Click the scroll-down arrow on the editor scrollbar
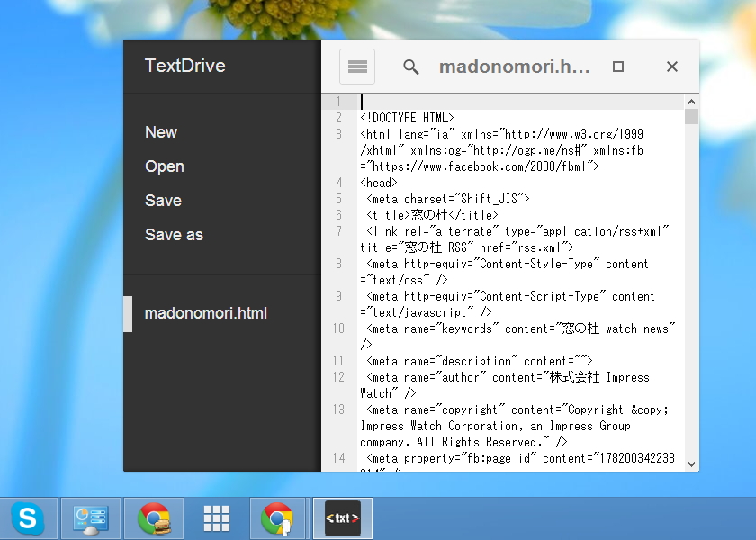 click(691, 463)
